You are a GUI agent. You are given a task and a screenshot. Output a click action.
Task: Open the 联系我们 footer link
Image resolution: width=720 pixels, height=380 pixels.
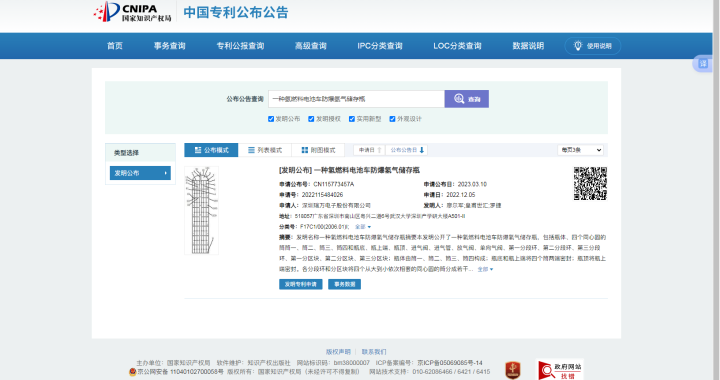tap(374, 352)
